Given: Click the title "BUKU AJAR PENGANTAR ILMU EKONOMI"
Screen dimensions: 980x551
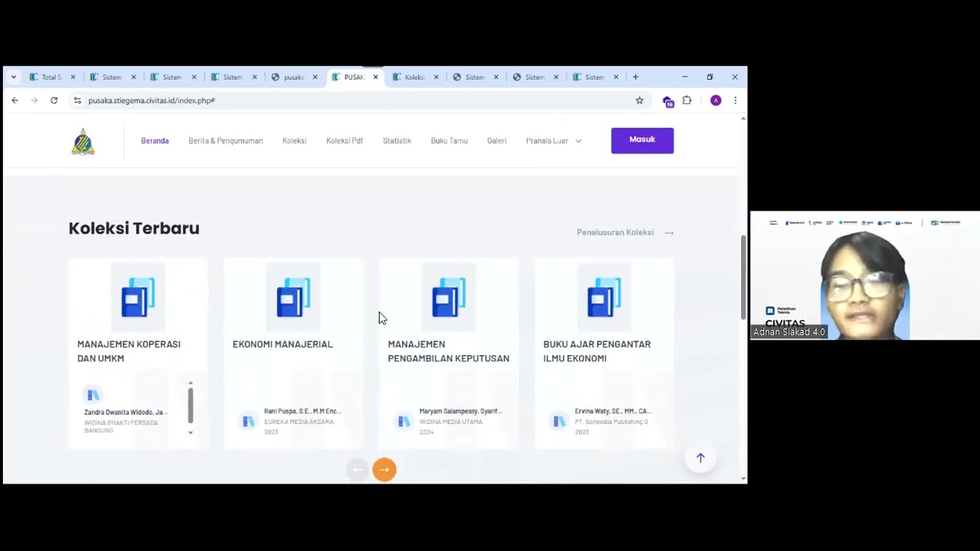Looking at the screenshot, I should pos(597,351).
